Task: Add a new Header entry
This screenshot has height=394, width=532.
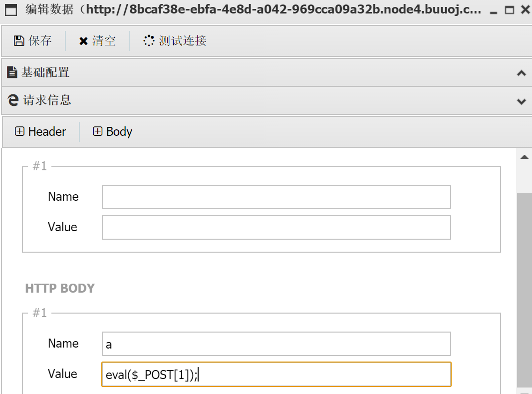Action: coord(40,132)
